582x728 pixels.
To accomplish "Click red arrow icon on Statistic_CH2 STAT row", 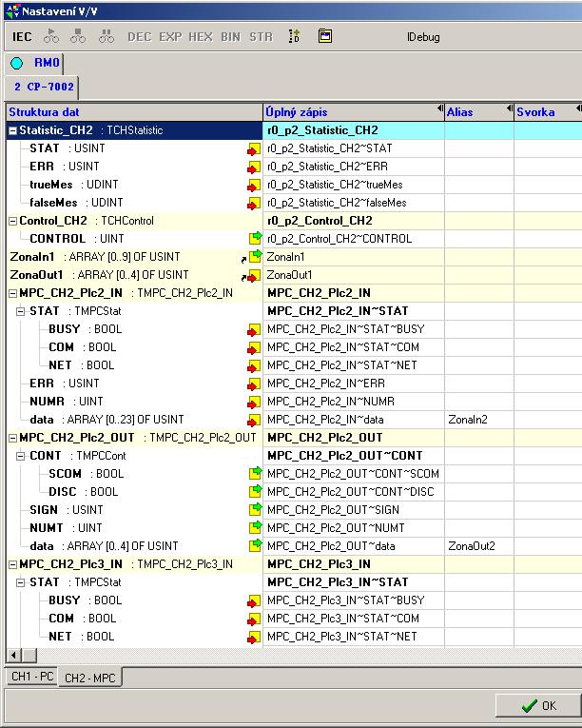I will coord(253,149).
